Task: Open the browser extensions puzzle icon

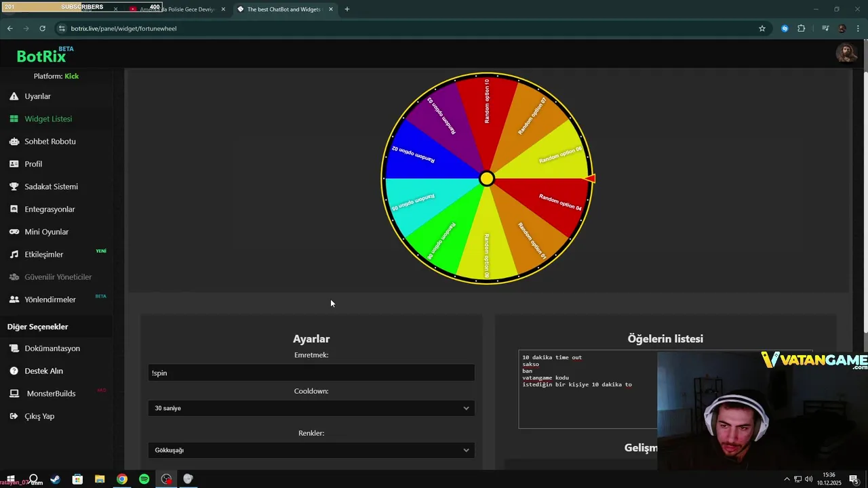Action: [802, 28]
